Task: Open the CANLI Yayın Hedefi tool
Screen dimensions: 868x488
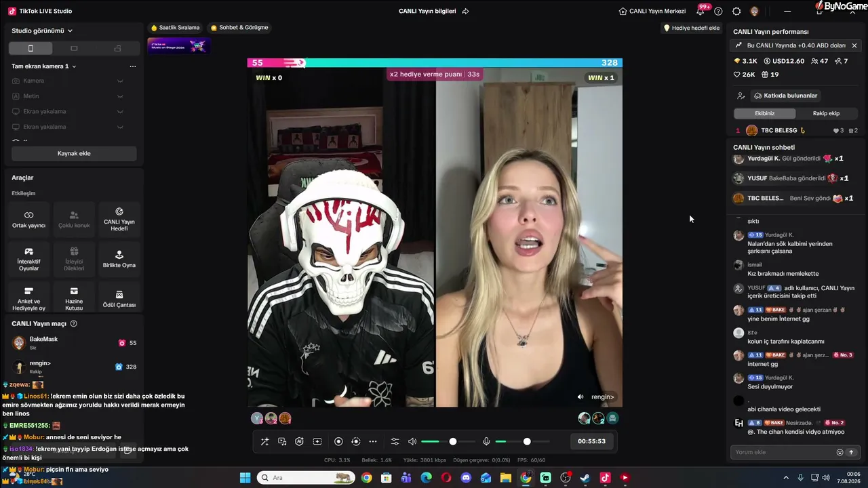Action: point(119,219)
